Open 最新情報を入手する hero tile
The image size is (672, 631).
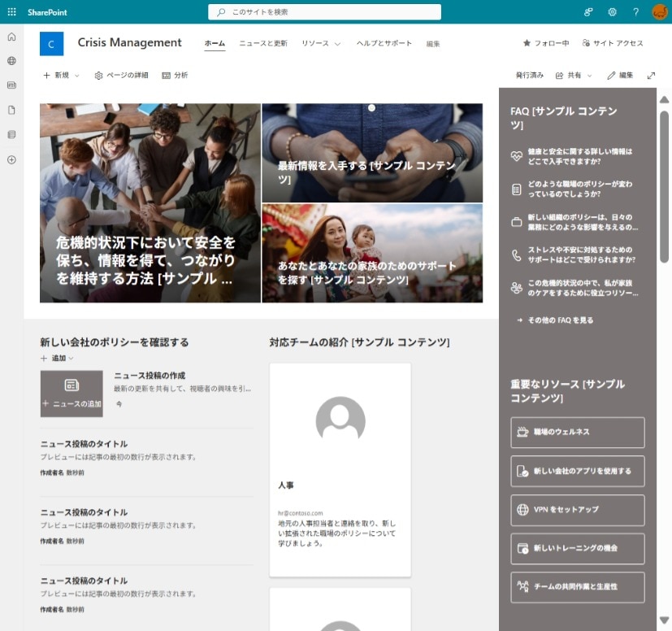tap(372, 153)
